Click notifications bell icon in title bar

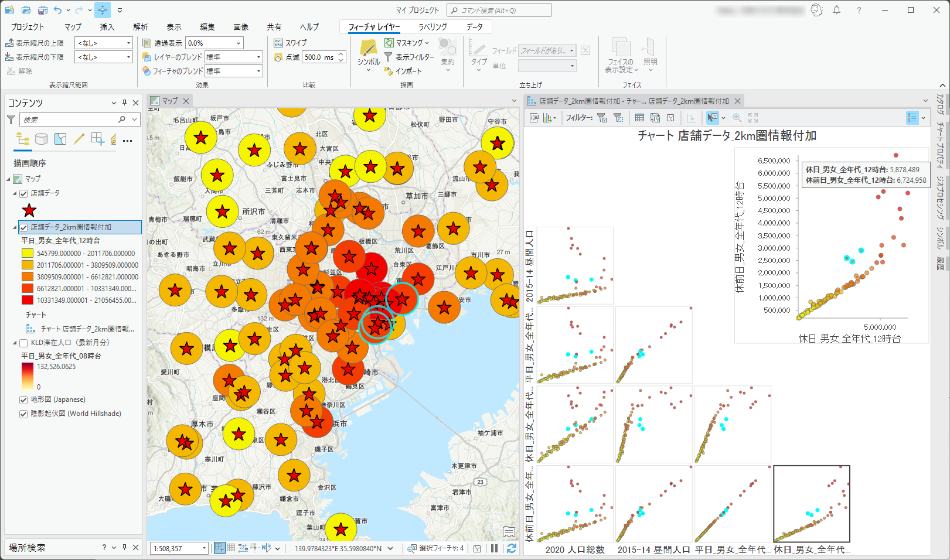tap(836, 10)
